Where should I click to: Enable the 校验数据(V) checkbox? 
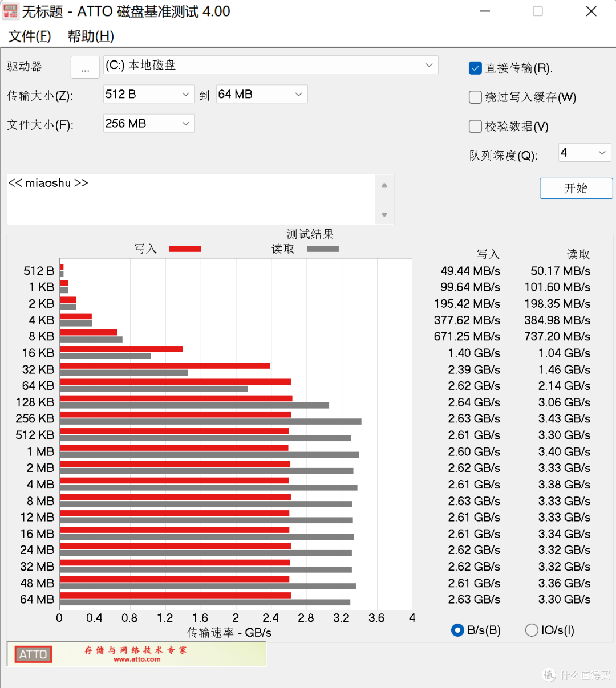[475, 127]
